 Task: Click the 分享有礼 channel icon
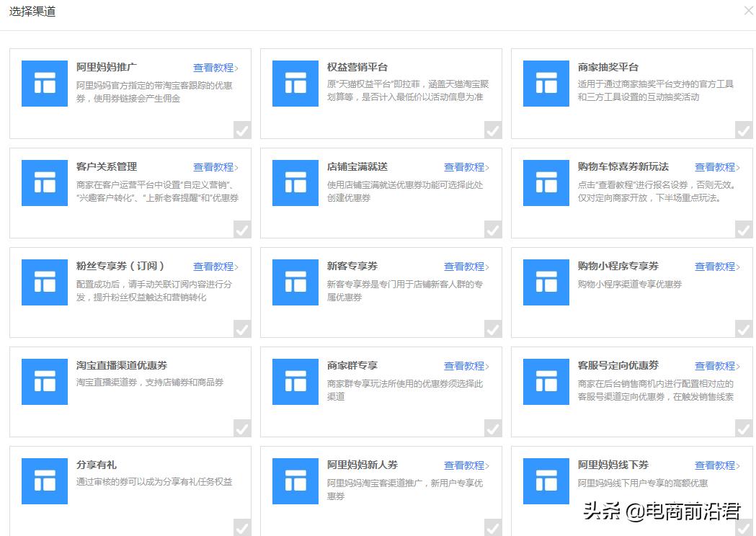44,481
